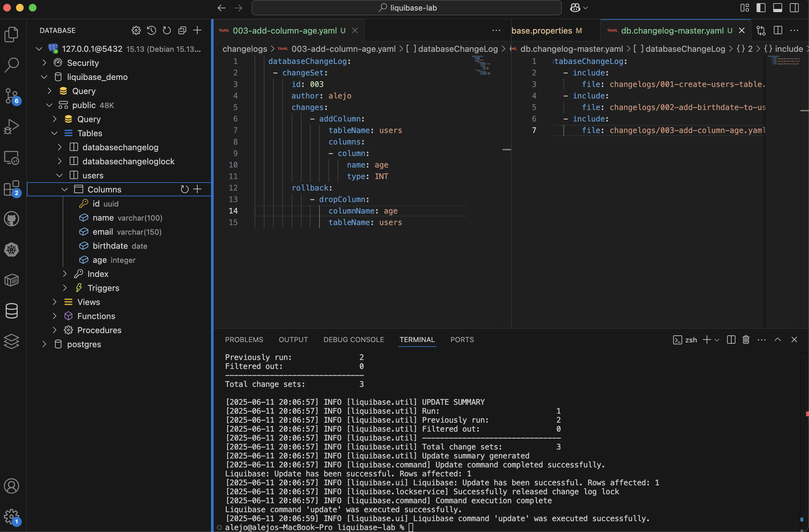
Task: Open GitHub view in activity bar
Action: [x=12, y=219]
